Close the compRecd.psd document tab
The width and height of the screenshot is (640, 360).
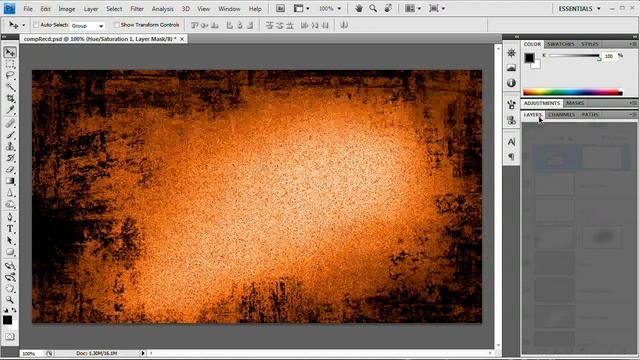point(182,39)
